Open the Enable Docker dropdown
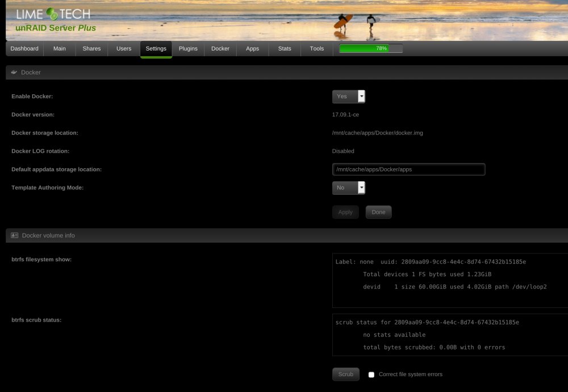The image size is (568, 392). click(x=349, y=97)
